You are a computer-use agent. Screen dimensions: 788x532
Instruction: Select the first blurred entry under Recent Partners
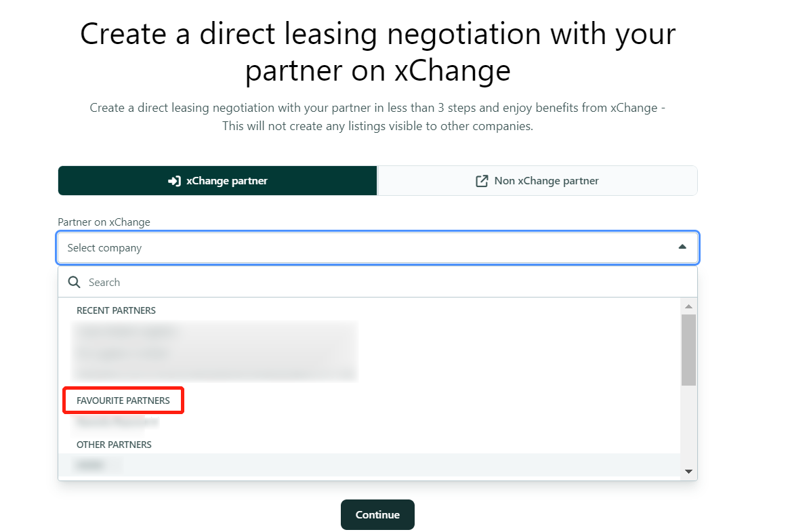(x=127, y=332)
